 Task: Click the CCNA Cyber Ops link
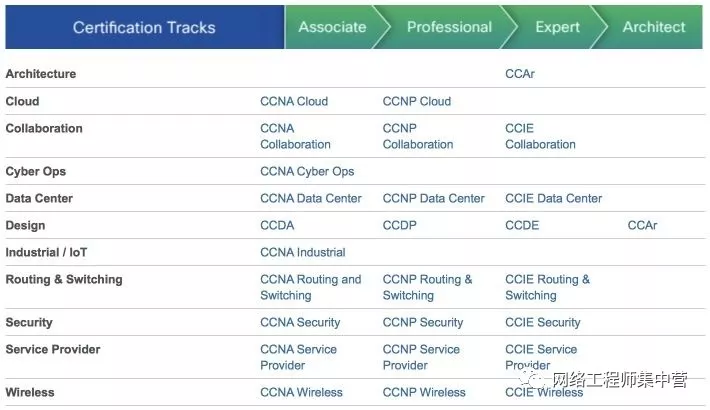click(x=307, y=171)
